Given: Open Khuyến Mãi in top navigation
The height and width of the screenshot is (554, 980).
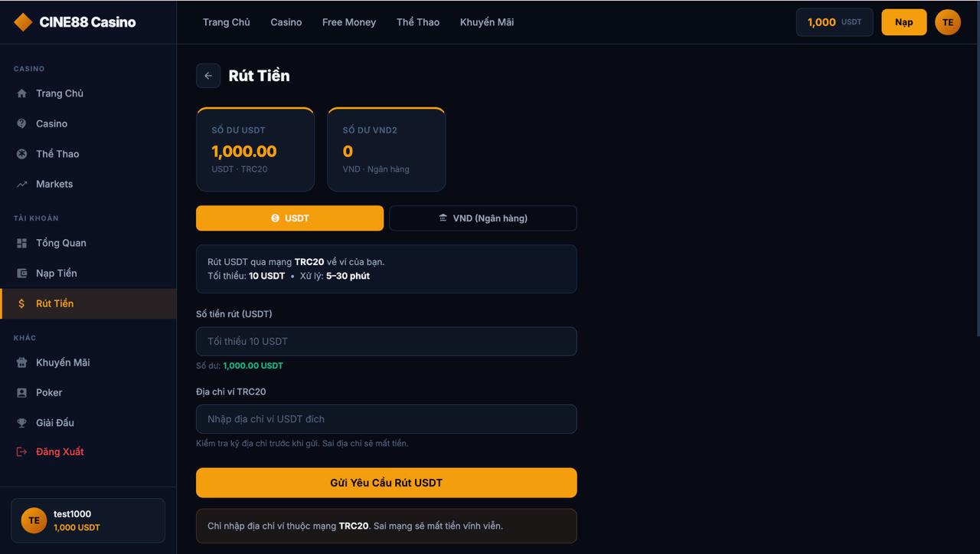Looking at the screenshot, I should (487, 22).
